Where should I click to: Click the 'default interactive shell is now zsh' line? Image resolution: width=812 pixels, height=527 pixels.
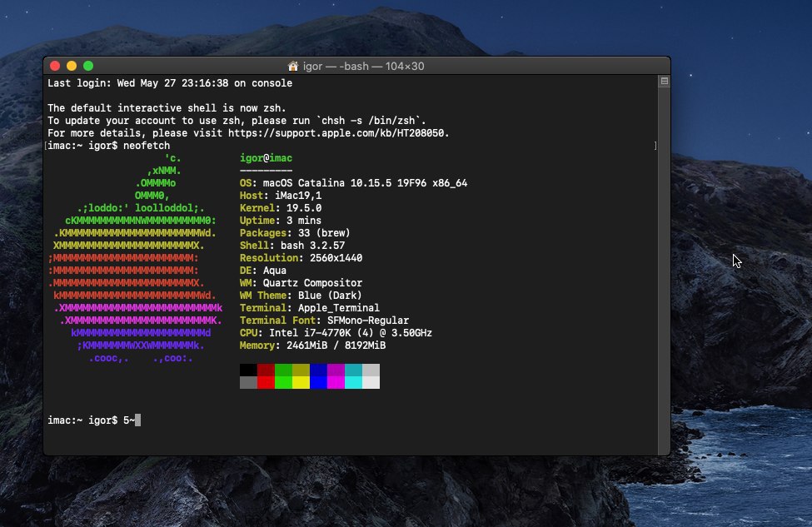167,107
